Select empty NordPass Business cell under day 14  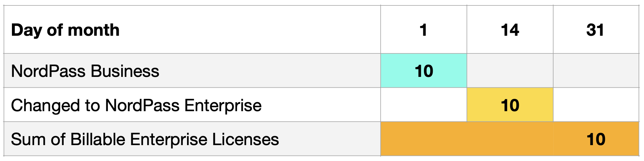tap(510, 71)
